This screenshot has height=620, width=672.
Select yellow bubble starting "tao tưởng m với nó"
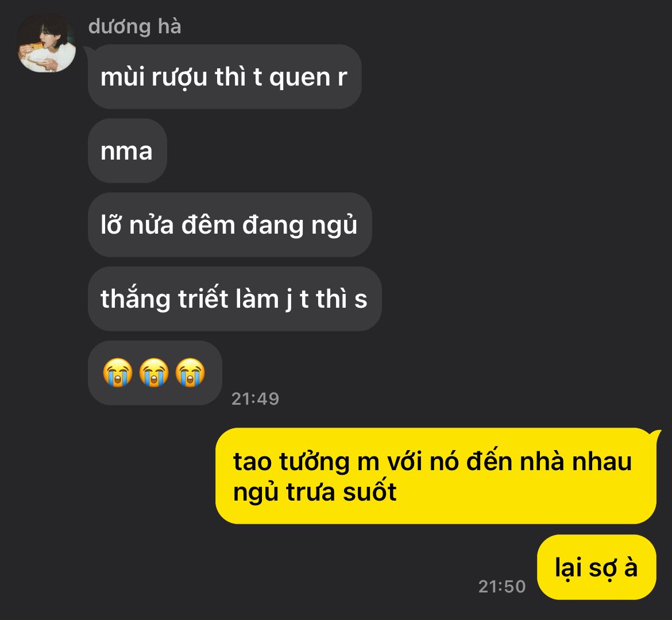(x=436, y=476)
